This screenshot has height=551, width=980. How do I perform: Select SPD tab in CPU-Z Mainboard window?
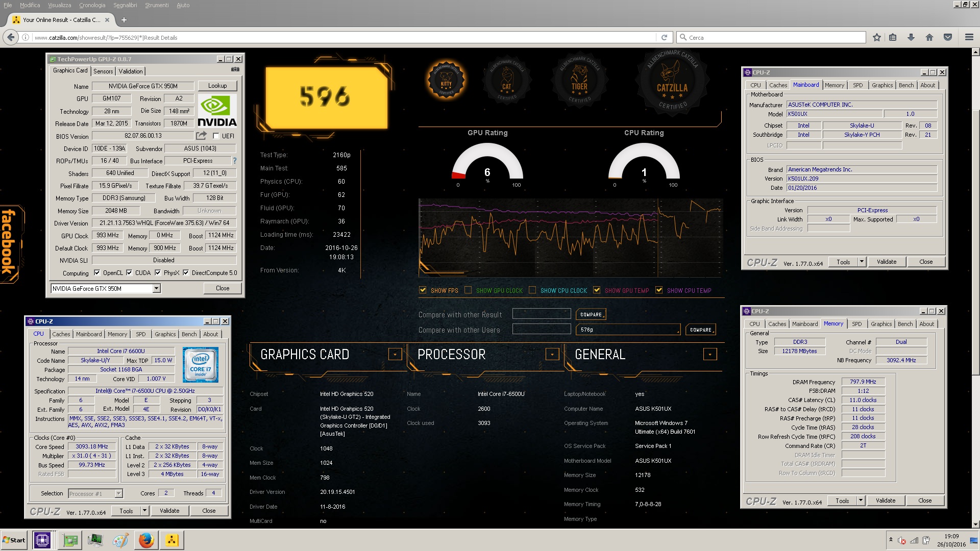coord(858,85)
